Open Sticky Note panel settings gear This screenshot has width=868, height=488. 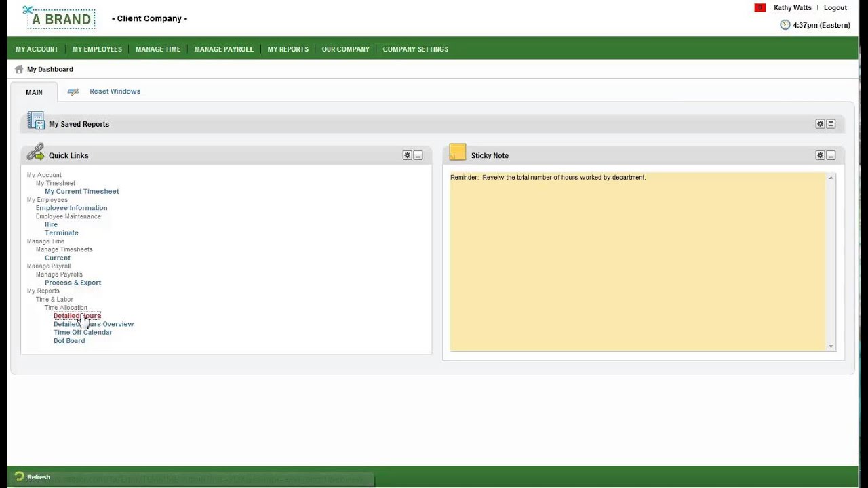pos(820,155)
